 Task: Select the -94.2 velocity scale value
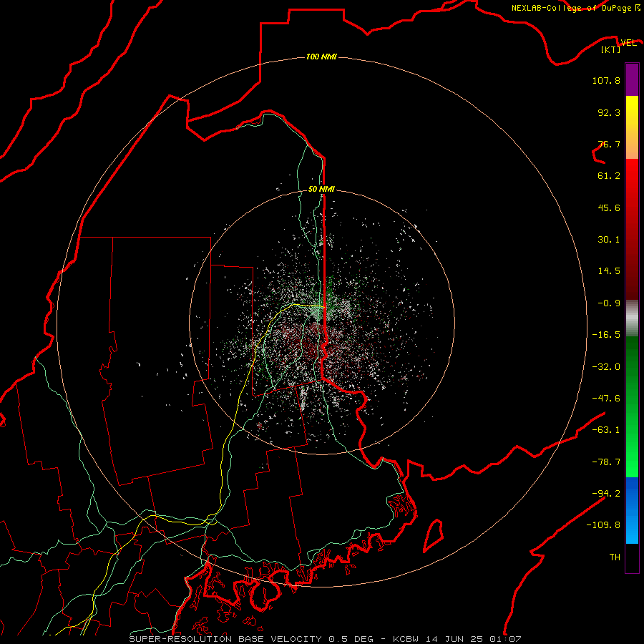coord(606,493)
